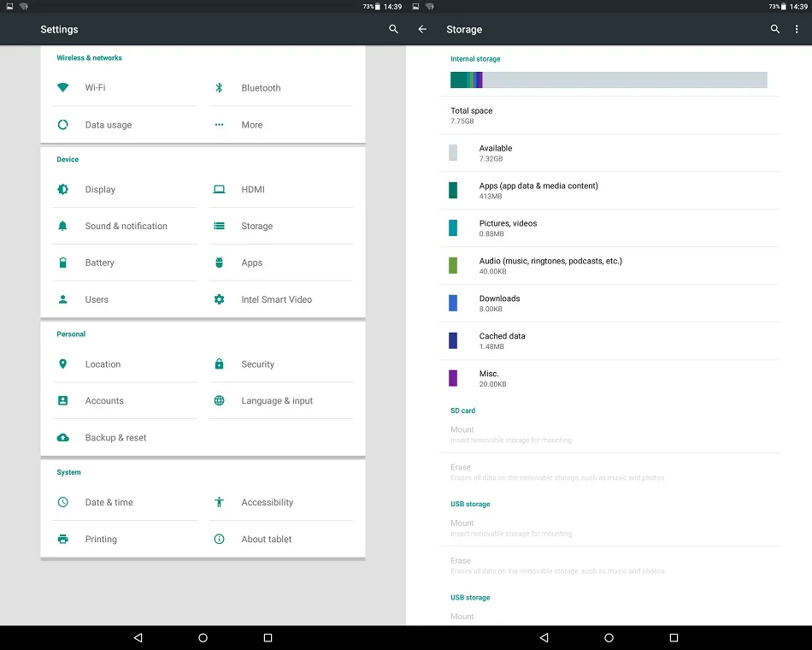Open Data usage via its circle icon
The height and width of the screenshot is (650, 812).
point(62,124)
